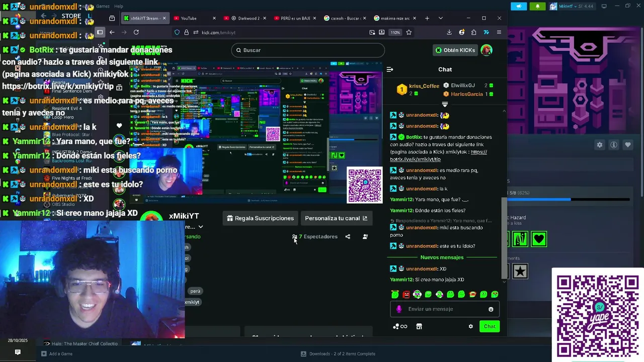Open the browser extensions puzzle icon
The image size is (644, 362).
point(474,32)
